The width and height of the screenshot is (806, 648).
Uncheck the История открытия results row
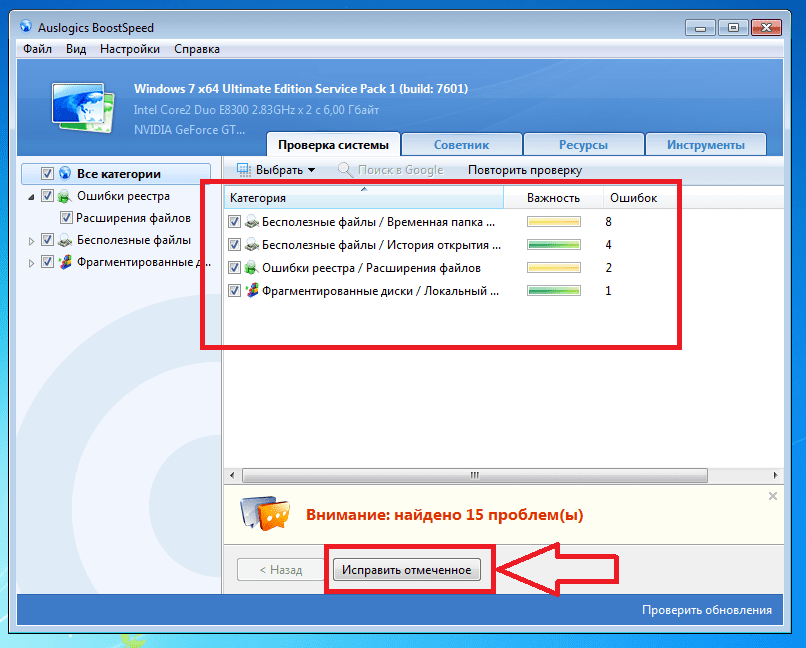point(234,245)
